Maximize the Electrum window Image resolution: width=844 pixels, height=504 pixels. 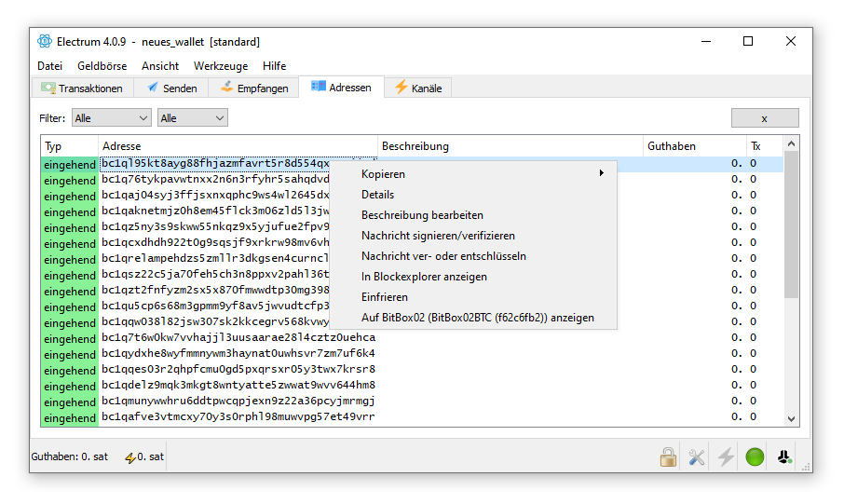click(748, 42)
